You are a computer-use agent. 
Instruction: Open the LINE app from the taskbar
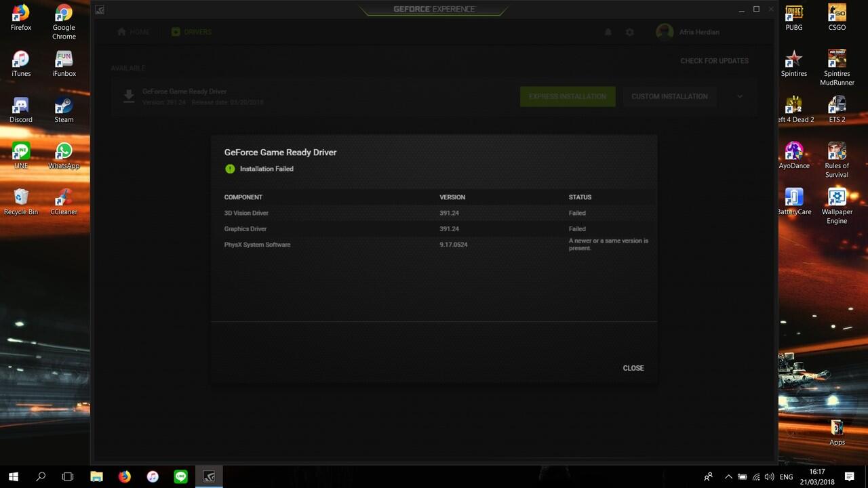tap(180, 476)
